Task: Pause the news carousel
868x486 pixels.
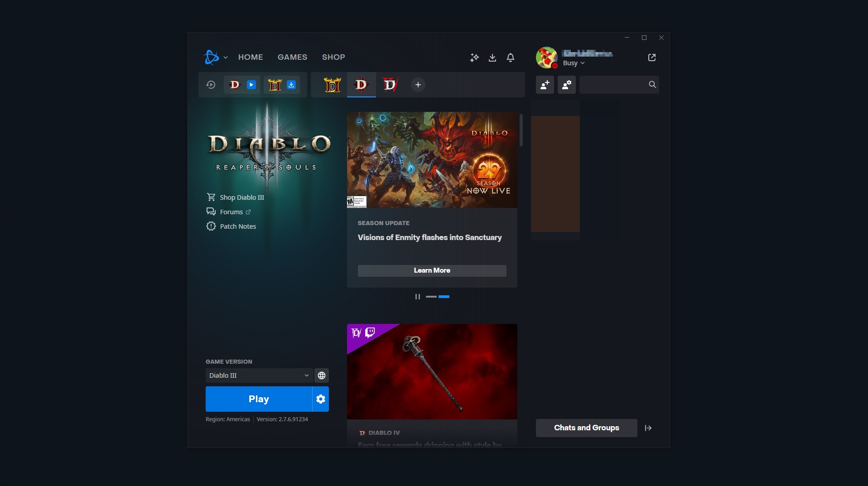Action: pyautogui.click(x=418, y=297)
